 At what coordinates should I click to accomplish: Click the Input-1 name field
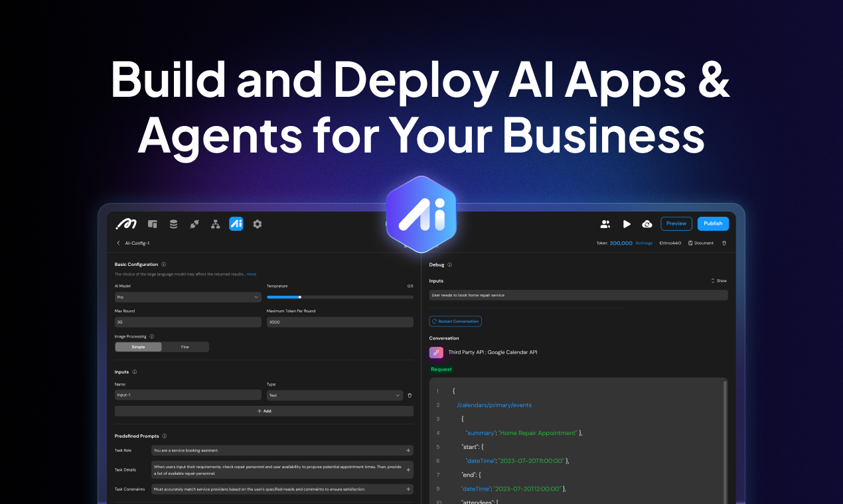[x=188, y=395]
